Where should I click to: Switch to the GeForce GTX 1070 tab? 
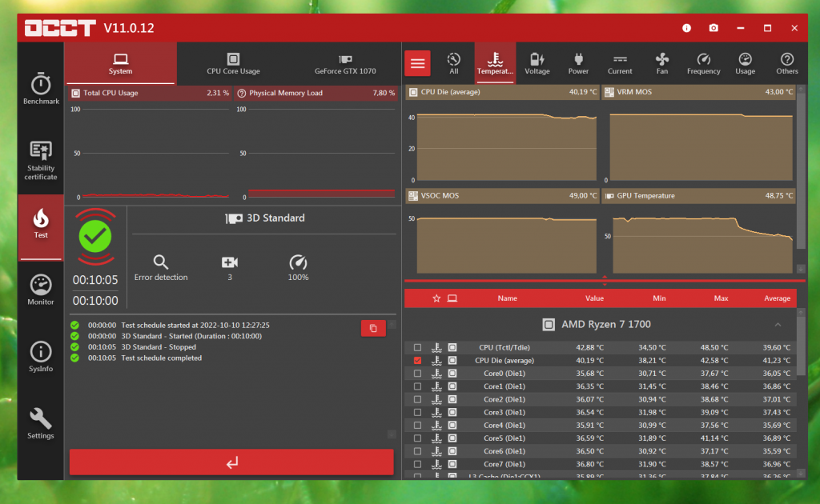pyautogui.click(x=345, y=64)
